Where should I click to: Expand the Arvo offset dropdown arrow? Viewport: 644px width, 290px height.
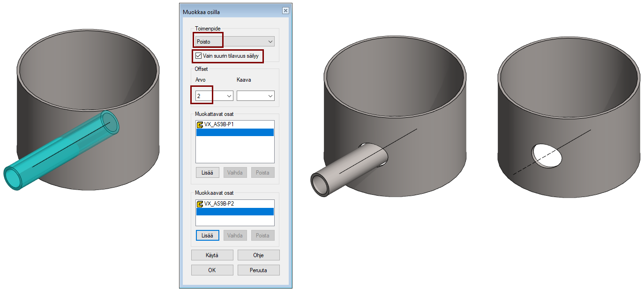229,96
